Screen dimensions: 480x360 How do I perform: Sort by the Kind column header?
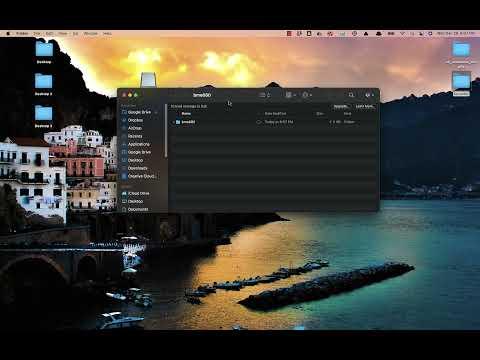click(347, 114)
